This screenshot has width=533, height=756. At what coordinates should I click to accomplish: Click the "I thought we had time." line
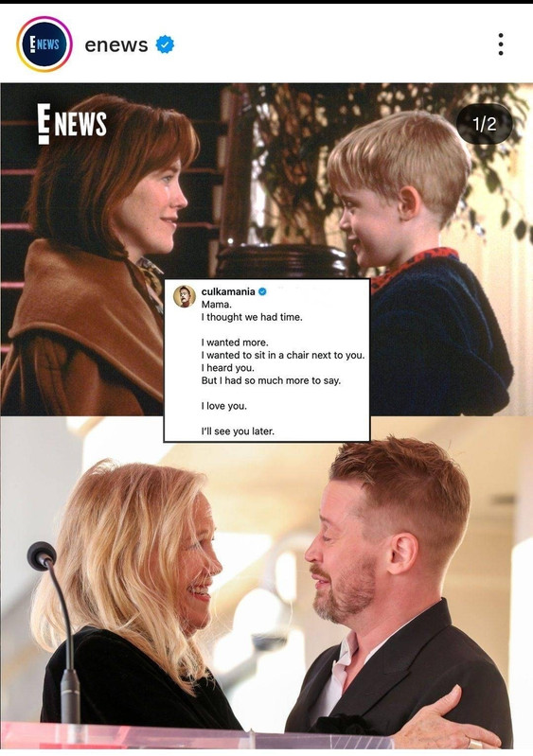(252, 317)
